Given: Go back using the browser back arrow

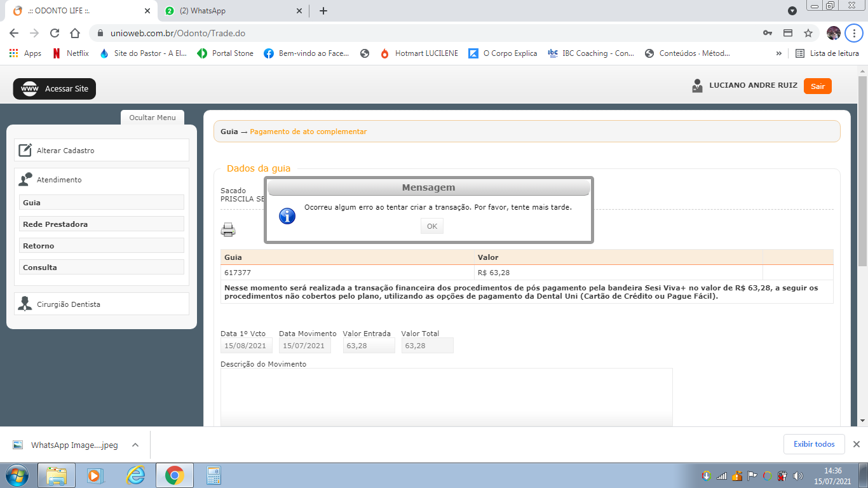Looking at the screenshot, I should [x=14, y=33].
